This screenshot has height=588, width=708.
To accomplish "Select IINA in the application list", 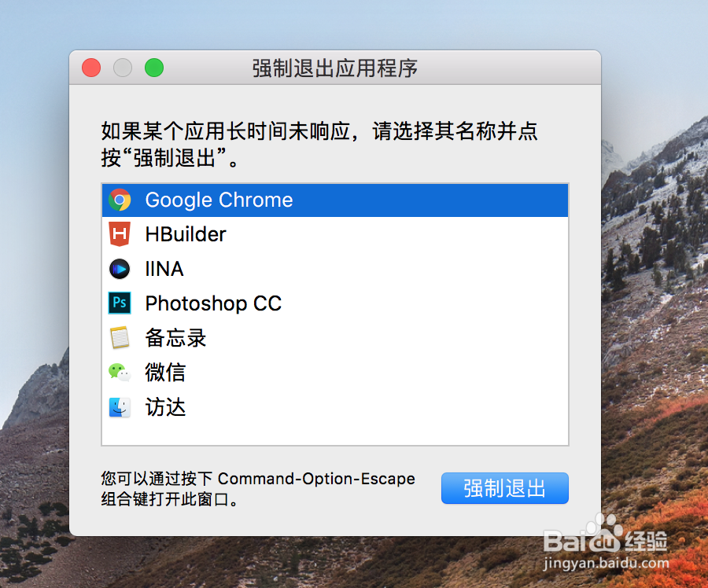I will coord(164,269).
